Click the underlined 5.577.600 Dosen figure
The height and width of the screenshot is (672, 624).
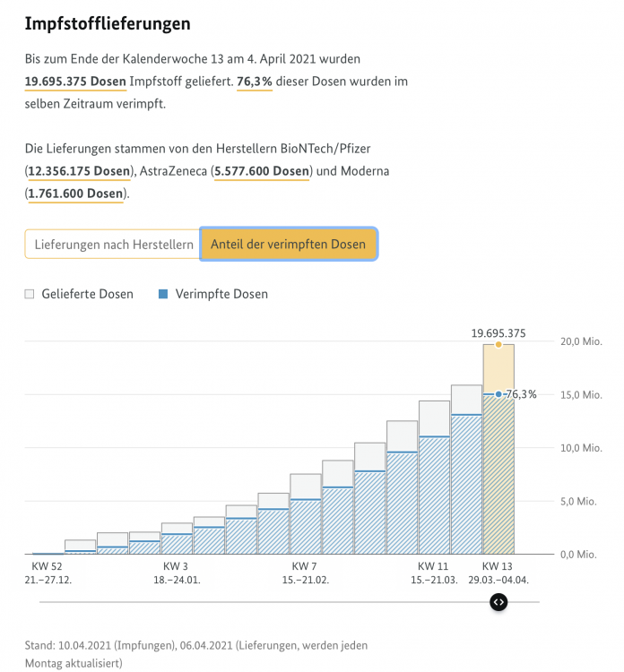(x=262, y=171)
